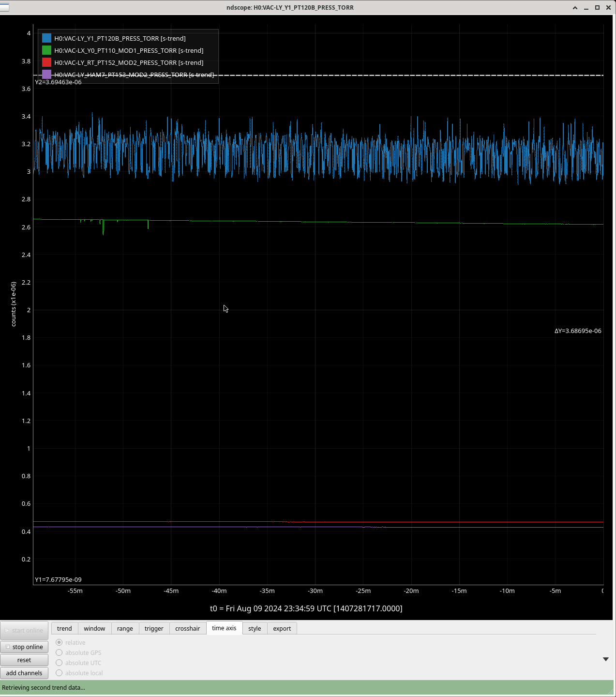This screenshot has width=616, height=697.
Task: Open the range tab
Action: pos(125,628)
